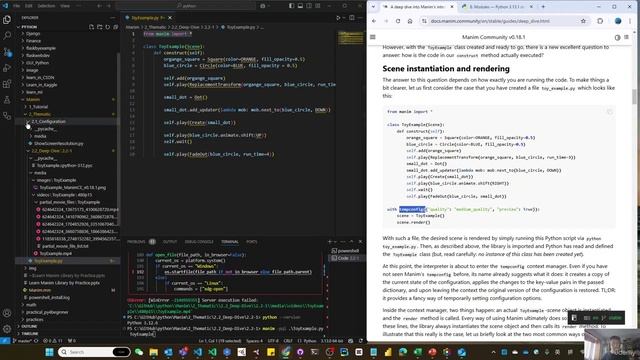640x360 pixels.
Task: Click the Spaces: 4 indentation setting
Action: click(254, 340)
